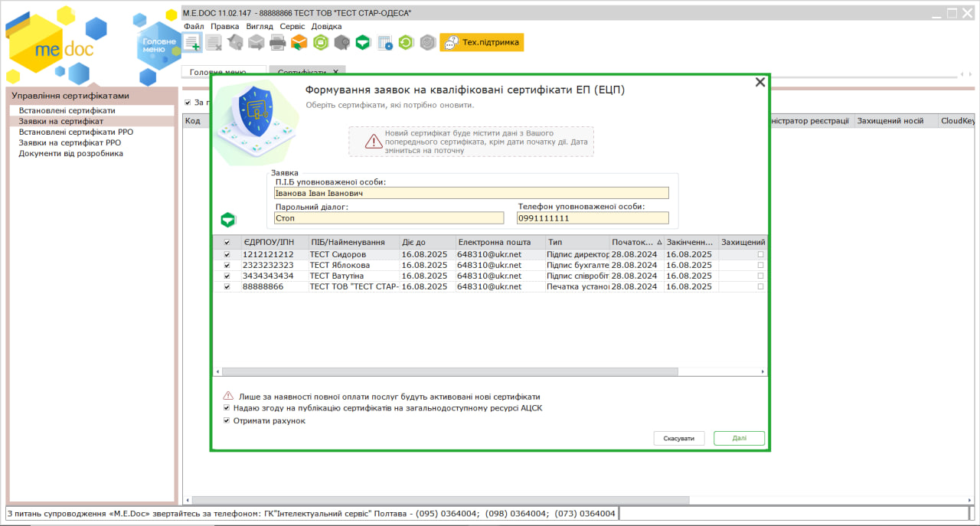Click the Скасувати button
The width and height of the screenshot is (980, 526).
tap(679, 438)
